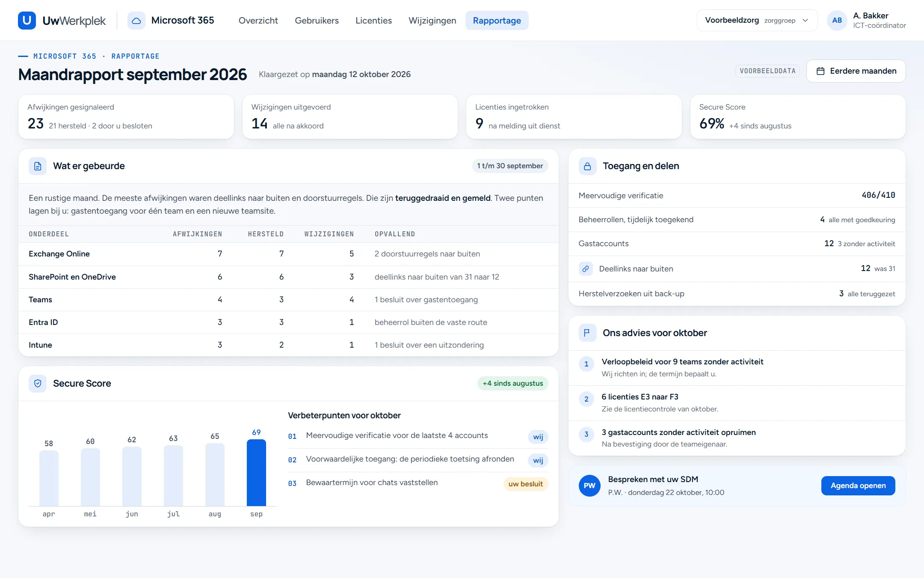The image size is (924, 578).
Task: Open the Voorbeeldzorg organisation dropdown
Action: 757,20
